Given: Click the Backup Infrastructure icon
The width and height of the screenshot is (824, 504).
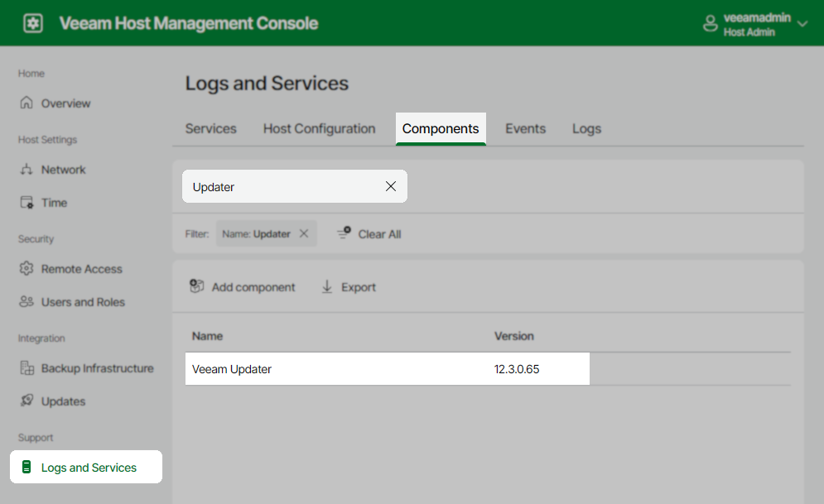Looking at the screenshot, I should point(27,367).
